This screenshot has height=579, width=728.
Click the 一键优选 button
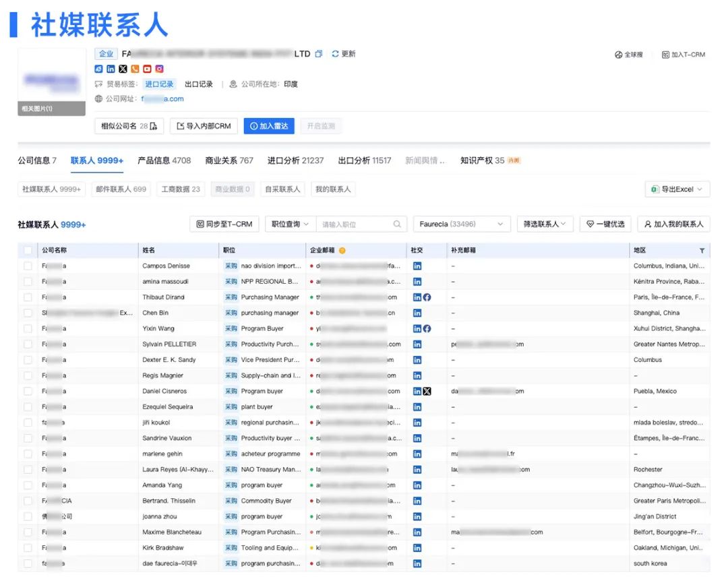[x=605, y=224]
